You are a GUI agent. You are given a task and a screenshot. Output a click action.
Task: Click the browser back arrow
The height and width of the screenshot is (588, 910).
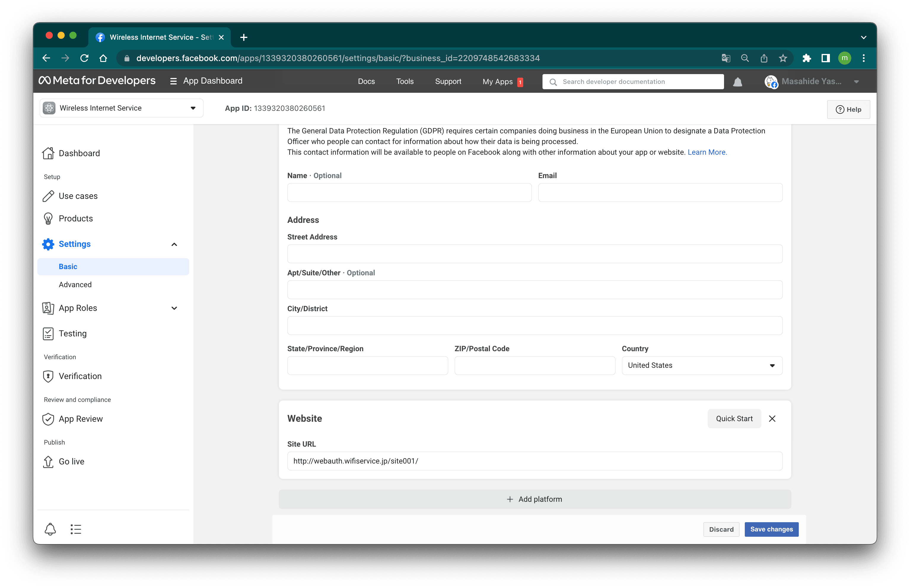46,58
